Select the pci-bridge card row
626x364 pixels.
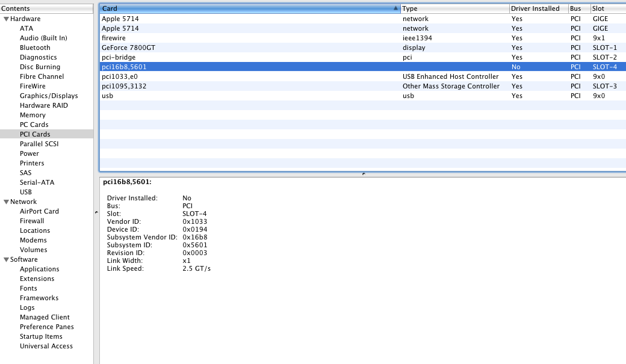point(363,57)
